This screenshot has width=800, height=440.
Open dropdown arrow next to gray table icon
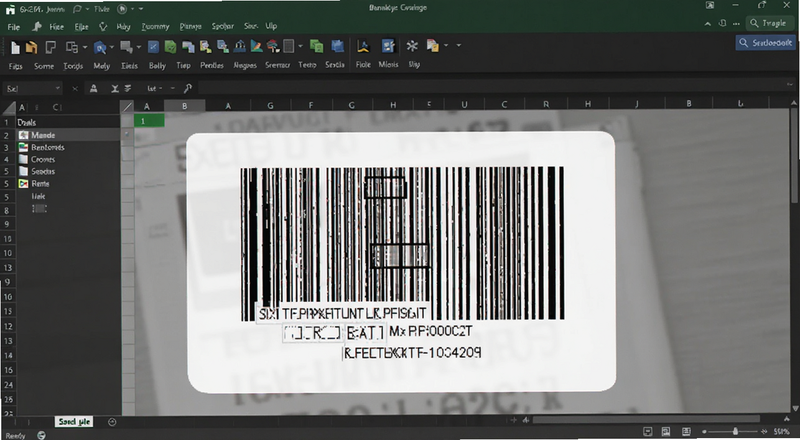[300, 46]
